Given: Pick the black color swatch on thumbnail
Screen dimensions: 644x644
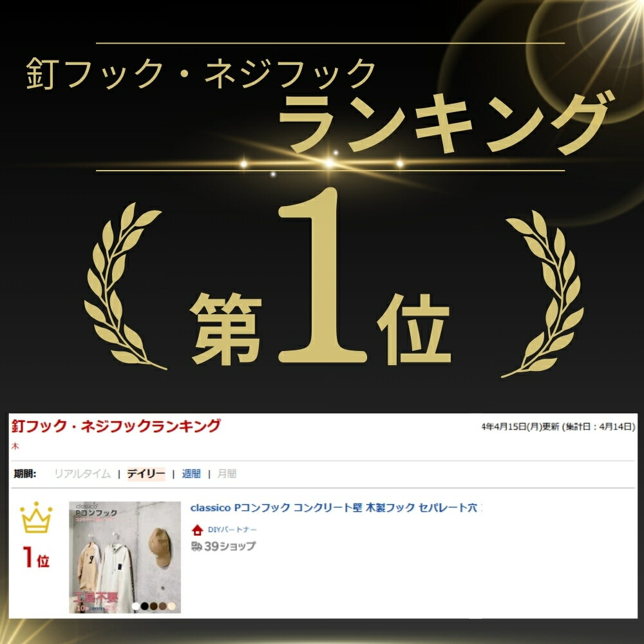Looking at the screenshot, I should (144, 606).
